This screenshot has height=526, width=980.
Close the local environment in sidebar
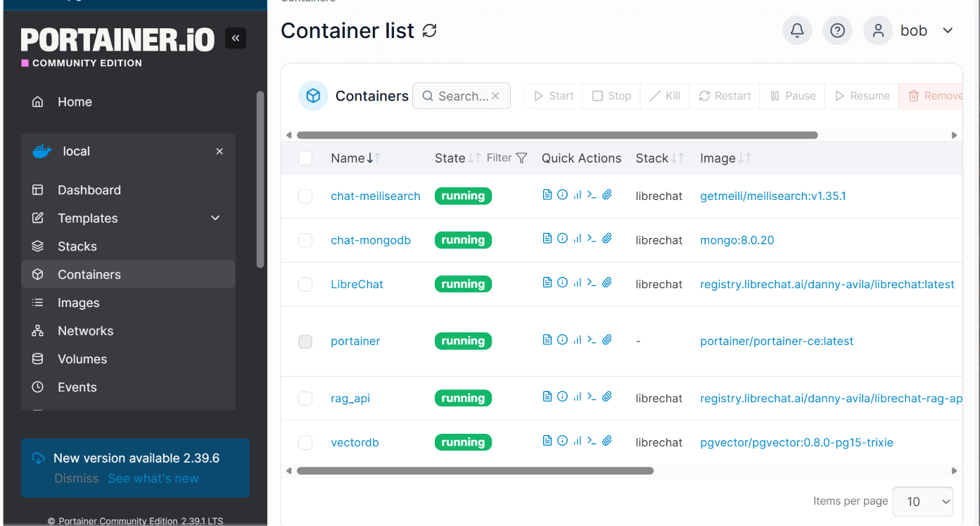pos(219,151)
